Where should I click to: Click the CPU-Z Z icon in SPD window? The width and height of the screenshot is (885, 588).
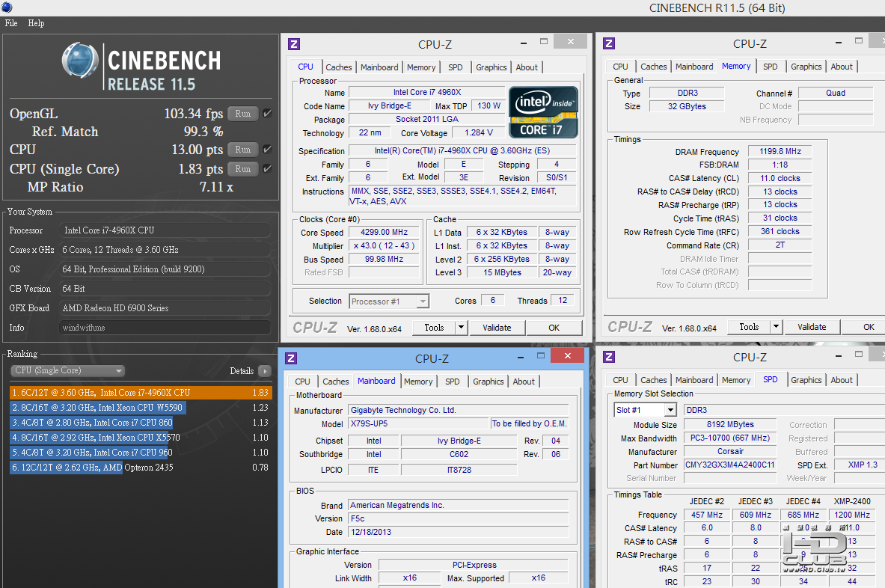608,357
